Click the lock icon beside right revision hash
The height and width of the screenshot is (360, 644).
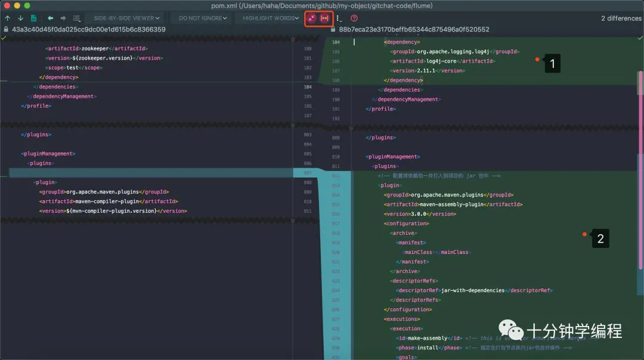pyautogui.click(x=333, y=29)
